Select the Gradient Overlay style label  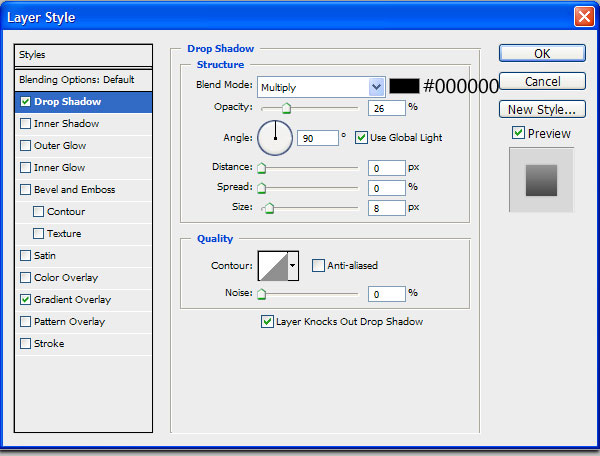point(72,300)
